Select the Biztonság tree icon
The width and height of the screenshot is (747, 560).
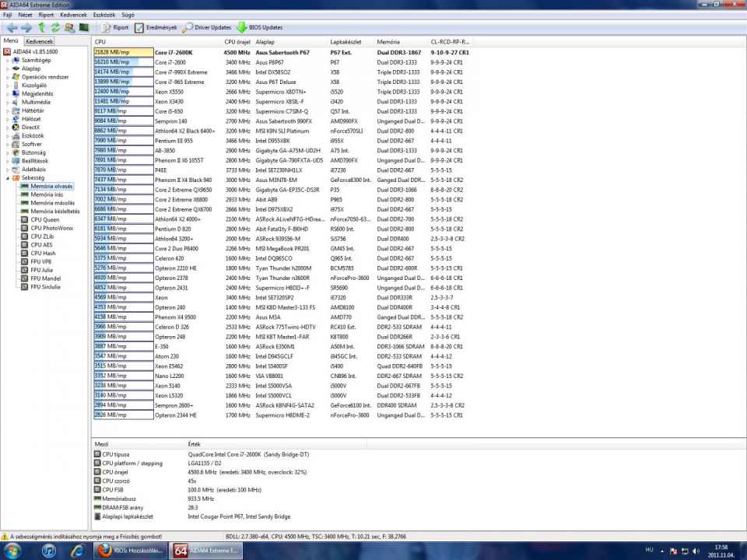16,152
